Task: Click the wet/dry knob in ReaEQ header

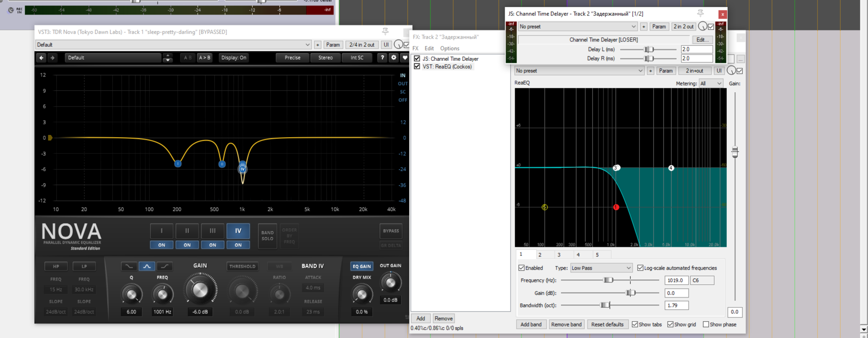Action: 731,71
